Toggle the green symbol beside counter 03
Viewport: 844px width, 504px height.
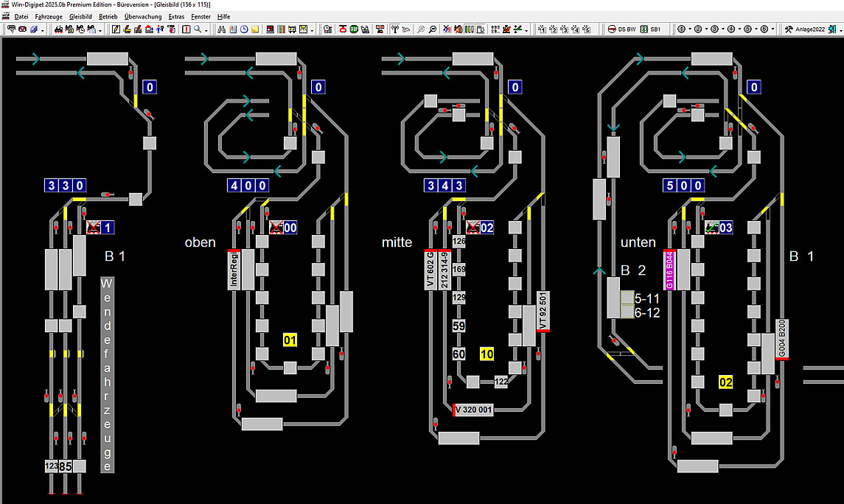pos(711,228)
